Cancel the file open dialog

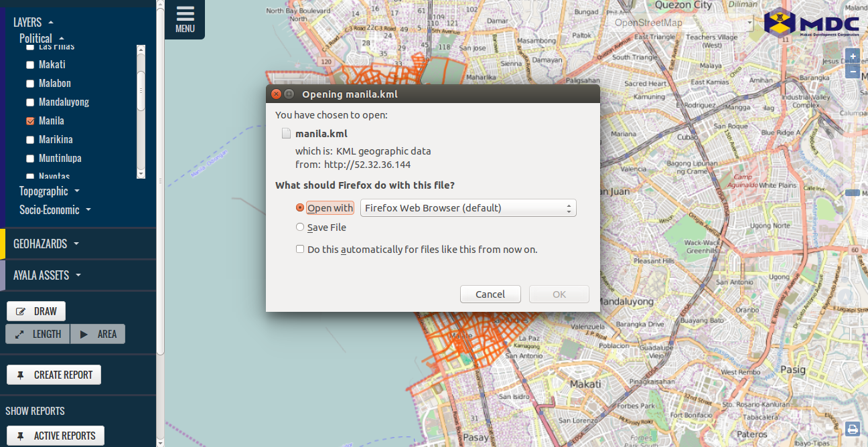coord(490,294)
